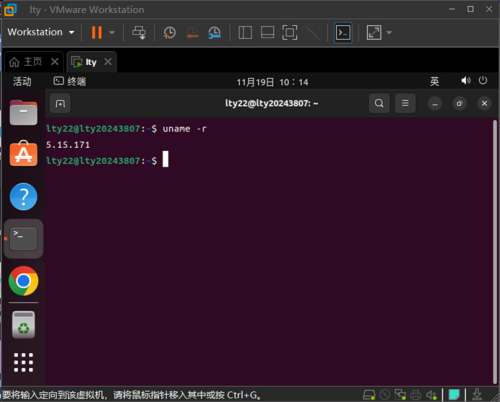Search in the terminal window

(x=379, y=103)
